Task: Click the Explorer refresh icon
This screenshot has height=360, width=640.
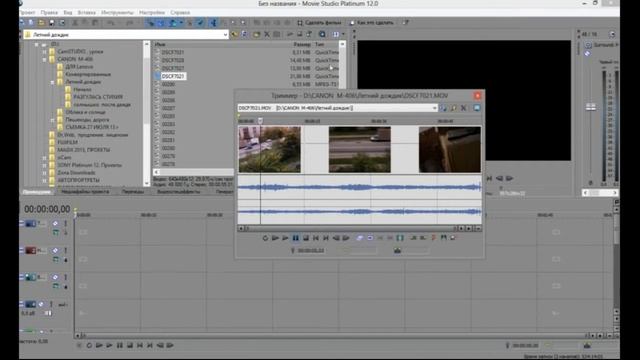Action: pos(244,35)
